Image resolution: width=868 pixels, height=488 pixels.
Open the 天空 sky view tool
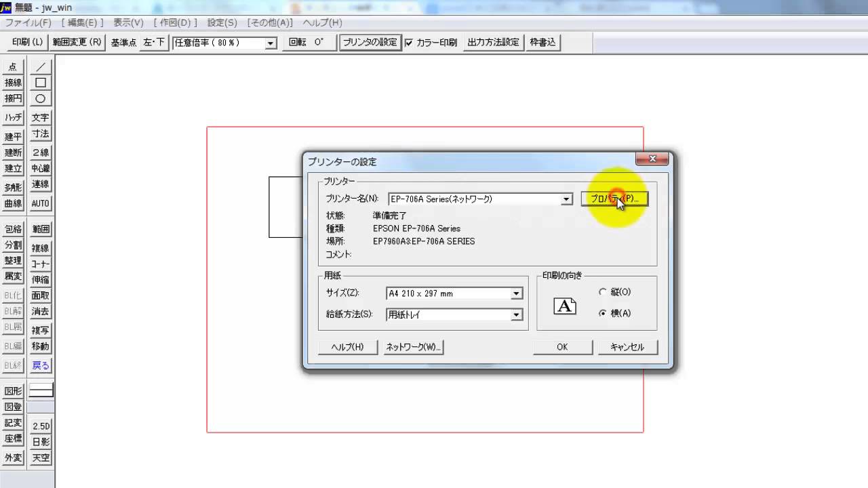(41, 457)
